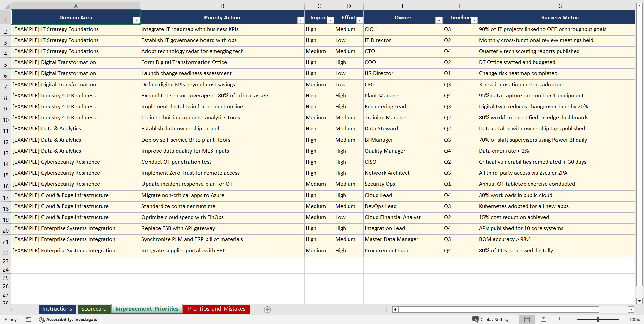Image resolution: width=644 pixels, height=324 pixels.
Task: Open the Domain Area filter dropdown
Action: [137, 20]
